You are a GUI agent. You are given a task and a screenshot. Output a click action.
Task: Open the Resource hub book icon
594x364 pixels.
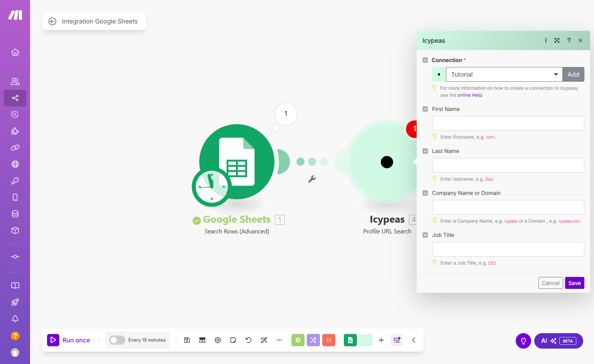(x=15, y=285)
